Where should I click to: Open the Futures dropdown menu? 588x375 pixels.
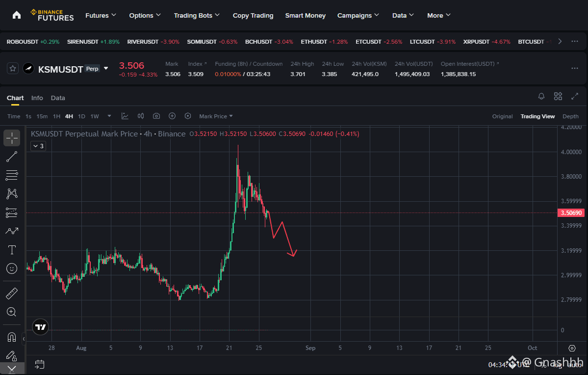[x=101, y=15]
